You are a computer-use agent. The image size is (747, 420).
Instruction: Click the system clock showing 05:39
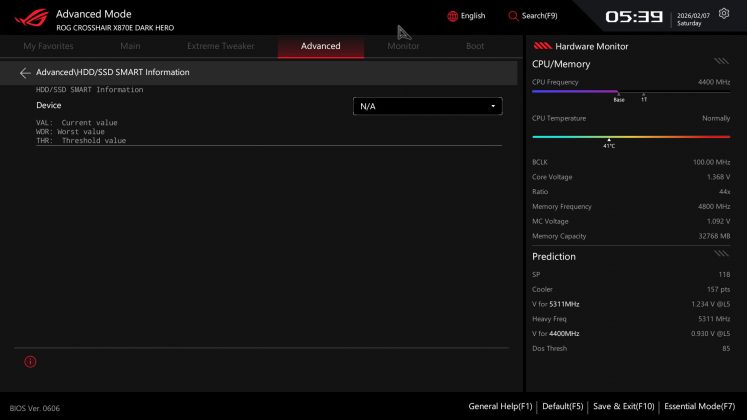point(634,17)
